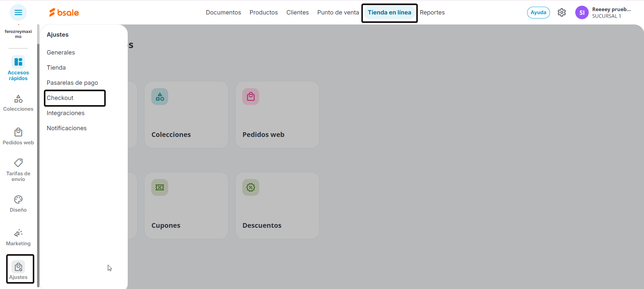
Task: Click the Cupones card icon
Action: pyautogui.click(x=160, y=187)
